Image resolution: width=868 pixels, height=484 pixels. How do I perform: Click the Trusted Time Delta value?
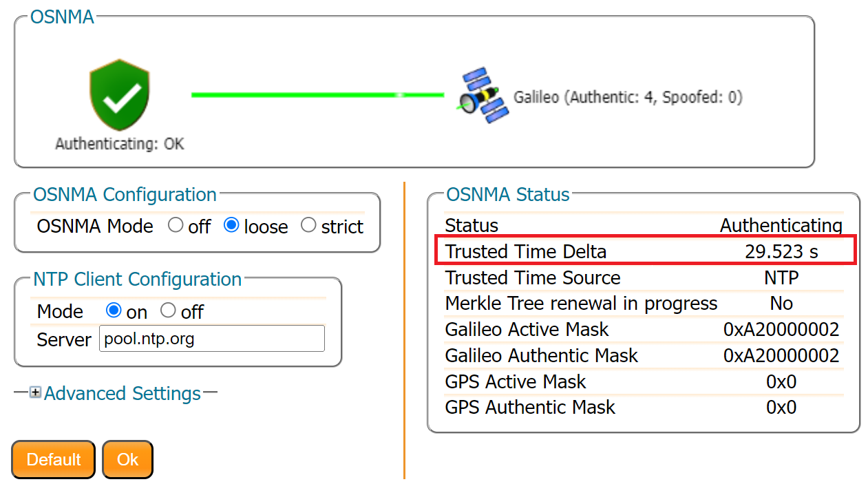(781, 251)
